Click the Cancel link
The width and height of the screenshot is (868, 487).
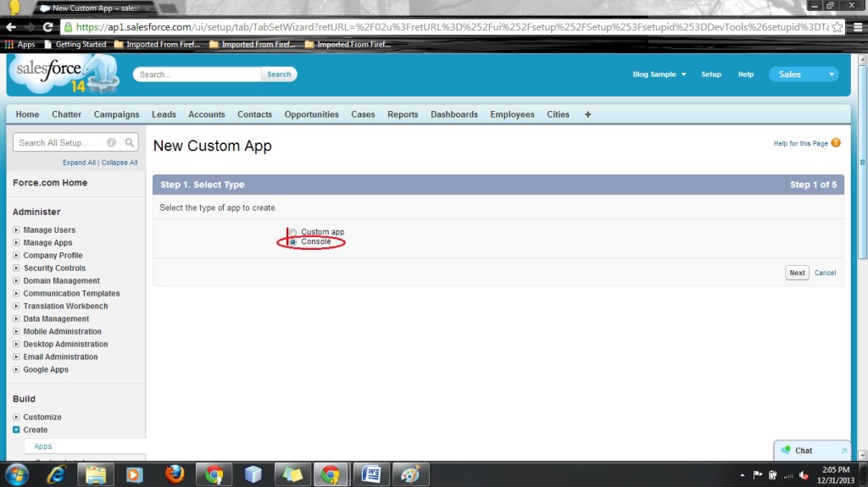click(825, 273)
